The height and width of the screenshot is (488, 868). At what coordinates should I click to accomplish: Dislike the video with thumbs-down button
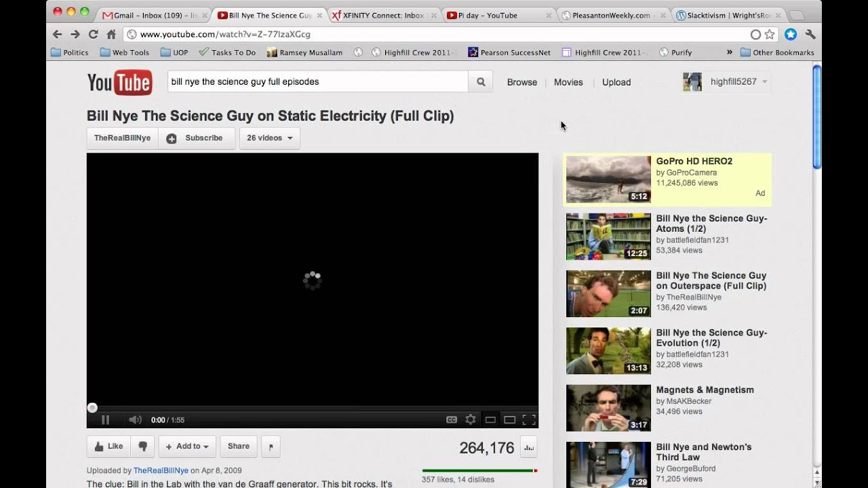pyautogui.click(x=142, y=446)
